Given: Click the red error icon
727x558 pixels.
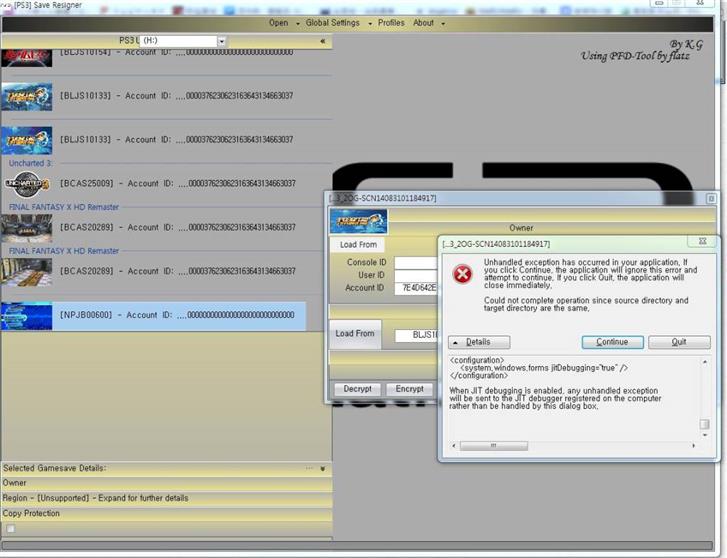Looking at the screenshot, I should [462, 274].
